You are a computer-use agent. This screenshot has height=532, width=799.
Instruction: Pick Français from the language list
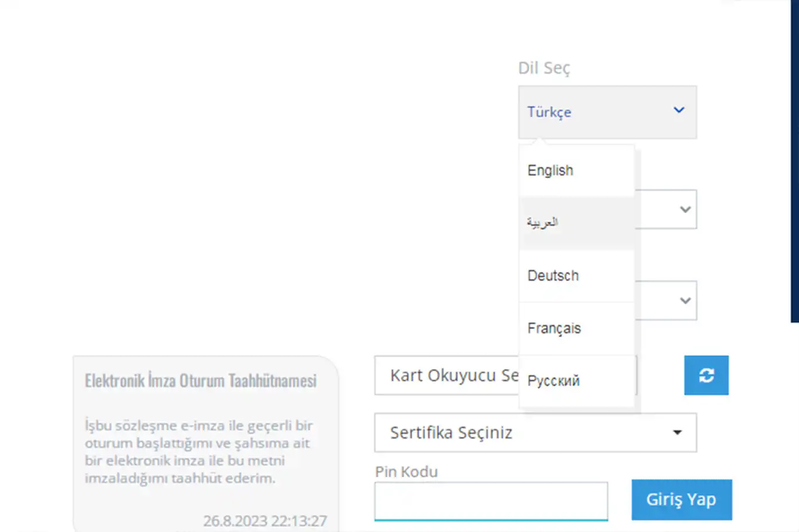[x=577, y=329]
